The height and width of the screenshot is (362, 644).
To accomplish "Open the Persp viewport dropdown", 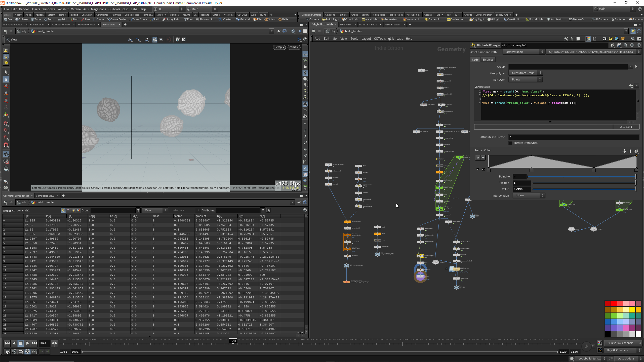I will (279, 47).
